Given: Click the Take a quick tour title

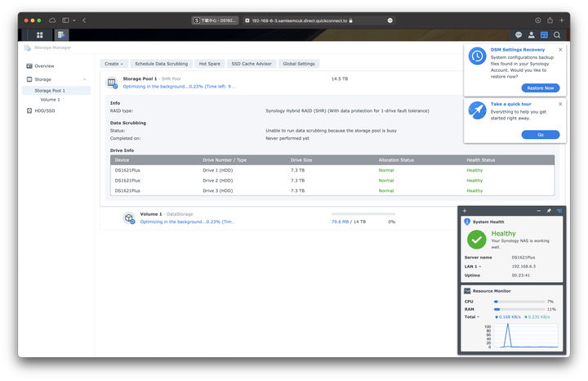Looking at the screenshot, I should coord(510,104).
